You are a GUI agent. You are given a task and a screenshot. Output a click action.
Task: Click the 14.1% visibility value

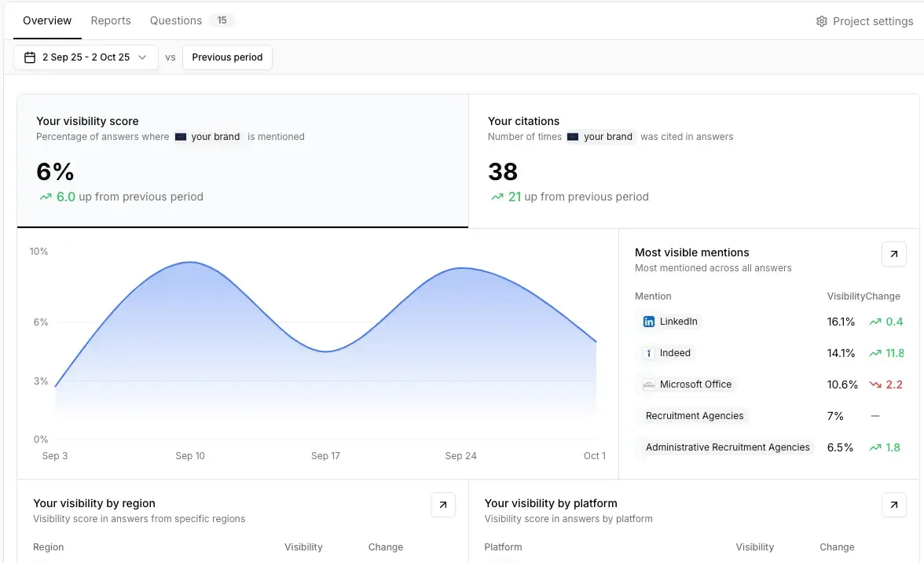[x=841, y=353]
